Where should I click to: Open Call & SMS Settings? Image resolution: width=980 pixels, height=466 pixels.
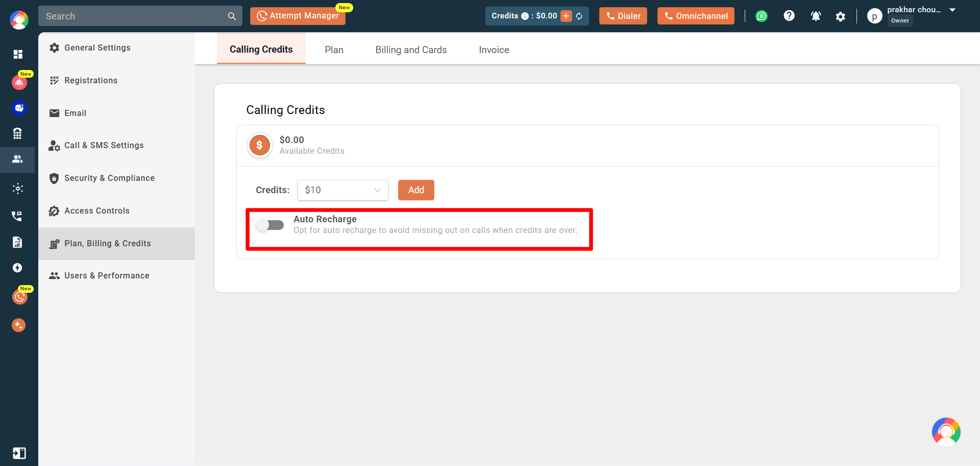[116, 145]
